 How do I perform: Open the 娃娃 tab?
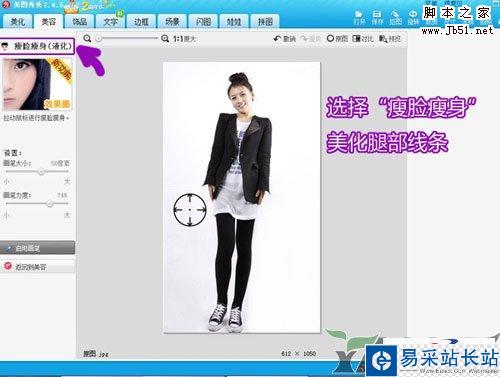[x=234, y=21]
